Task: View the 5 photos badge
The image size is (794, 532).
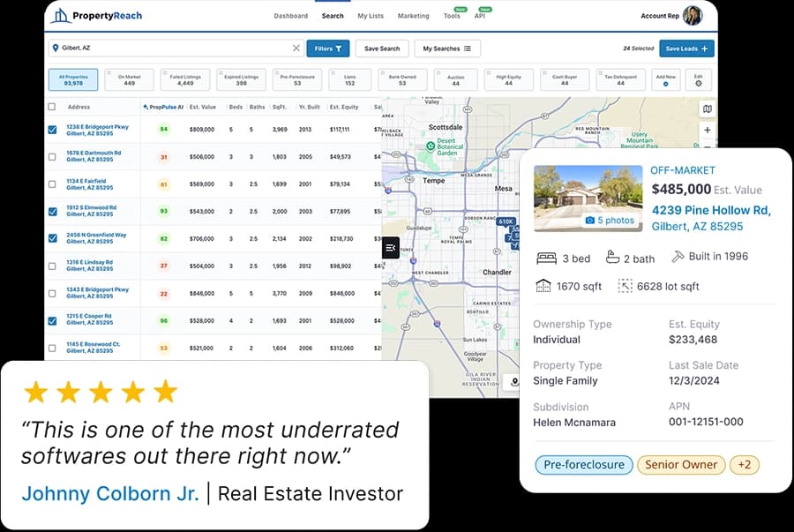Action: pos(610,221)
